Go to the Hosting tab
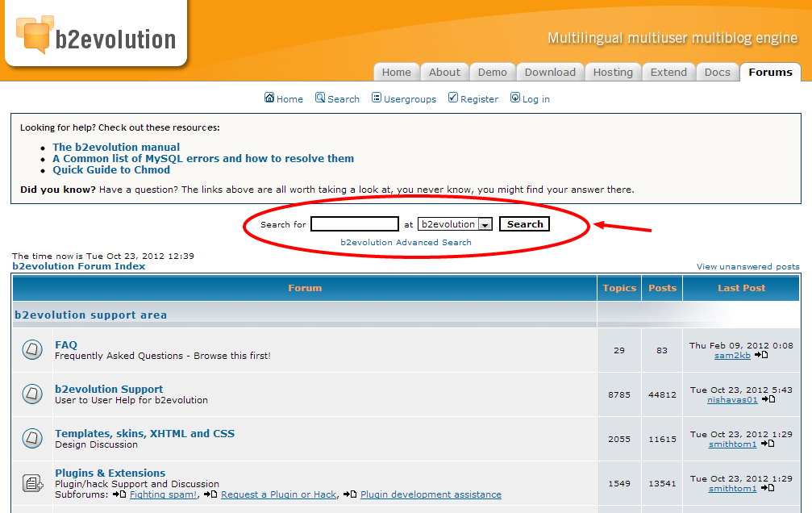812x513 pixels. coord(613,72)
